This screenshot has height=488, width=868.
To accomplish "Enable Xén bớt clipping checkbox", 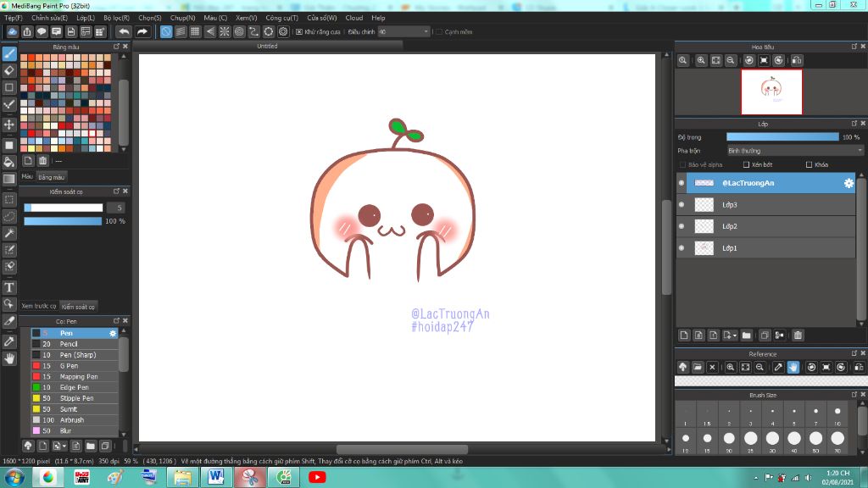I will click(x=746, y=165).
